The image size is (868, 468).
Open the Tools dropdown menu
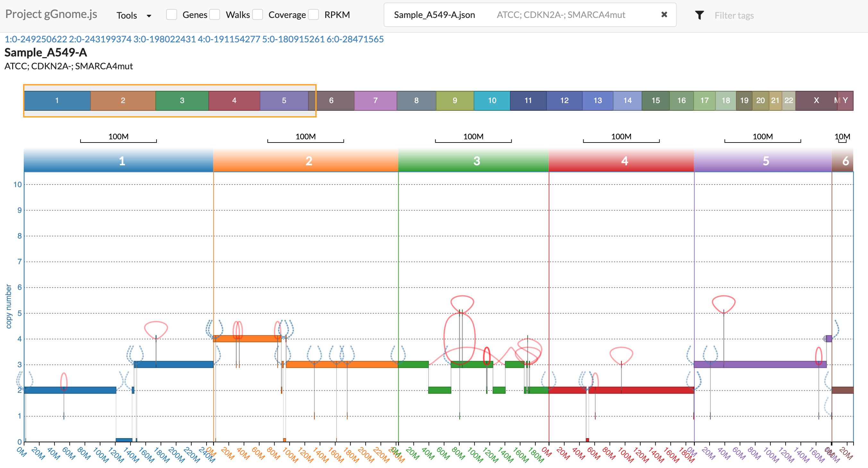[133, 15]
